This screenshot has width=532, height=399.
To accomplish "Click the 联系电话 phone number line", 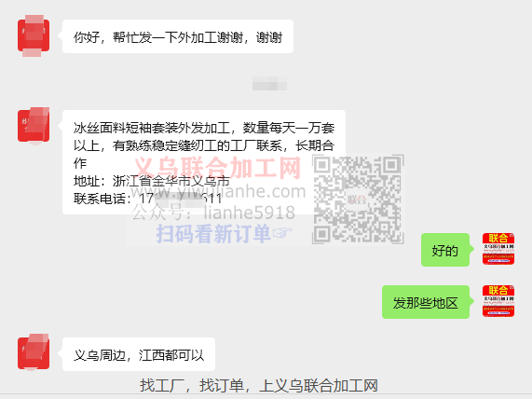I will 147,199.
